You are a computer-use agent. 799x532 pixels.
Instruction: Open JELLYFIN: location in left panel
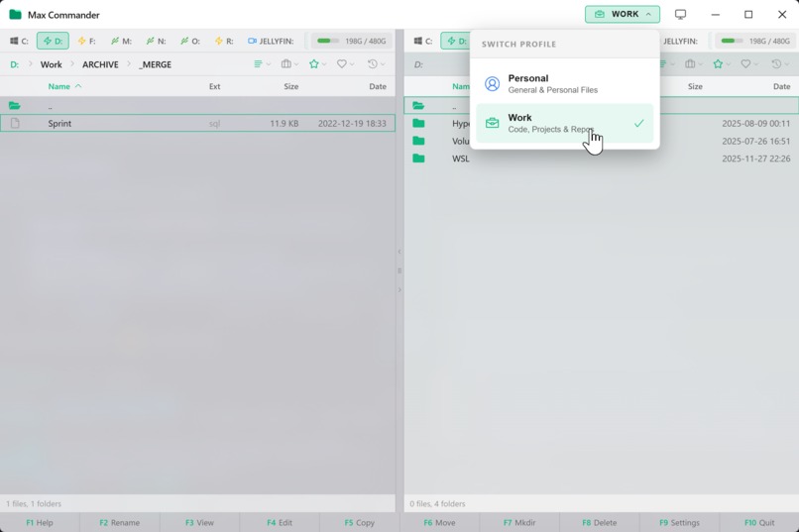271,41
